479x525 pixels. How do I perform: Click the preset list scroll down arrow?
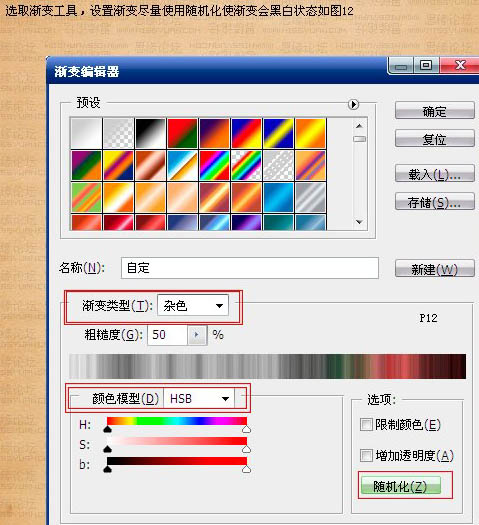pyautogui.click(x=360, y=222)
